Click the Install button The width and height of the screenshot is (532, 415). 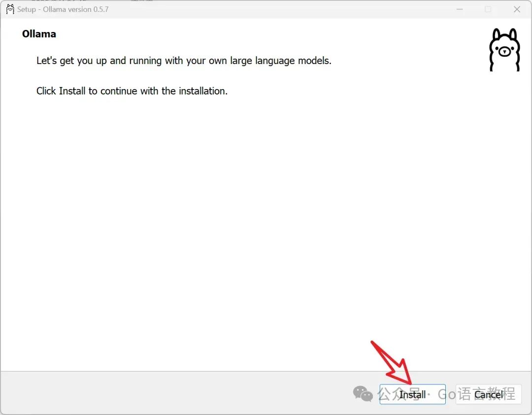tap(412, 394)
